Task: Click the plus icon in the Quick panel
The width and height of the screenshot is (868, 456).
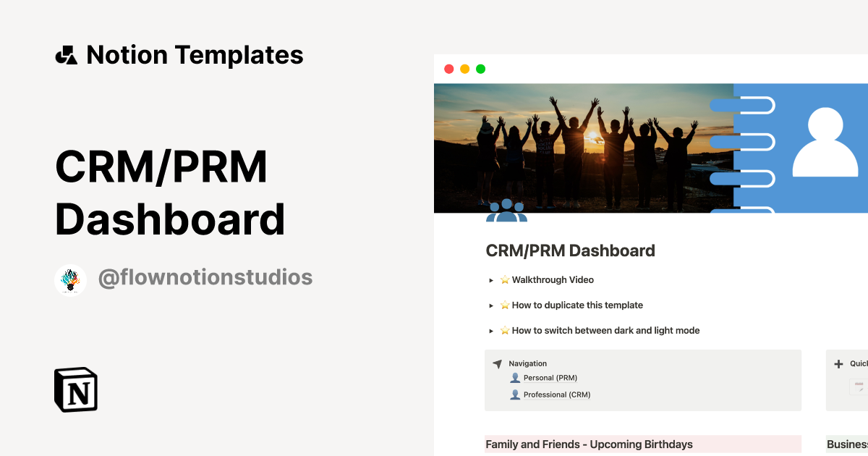Action: click(x=838, y=363)
